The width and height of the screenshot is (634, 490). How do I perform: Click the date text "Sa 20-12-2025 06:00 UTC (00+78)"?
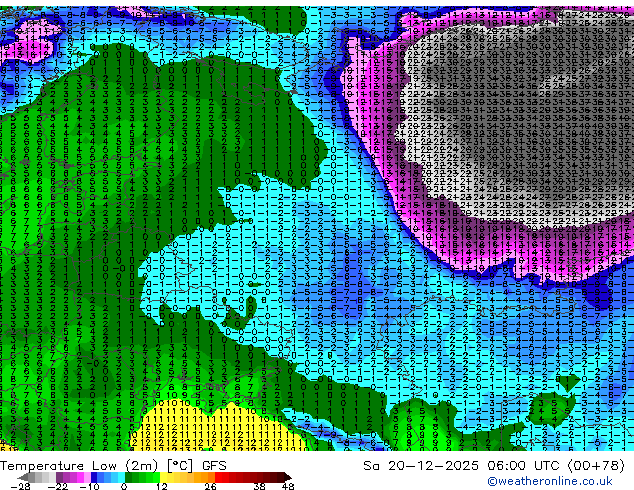(x=494, y=466)
